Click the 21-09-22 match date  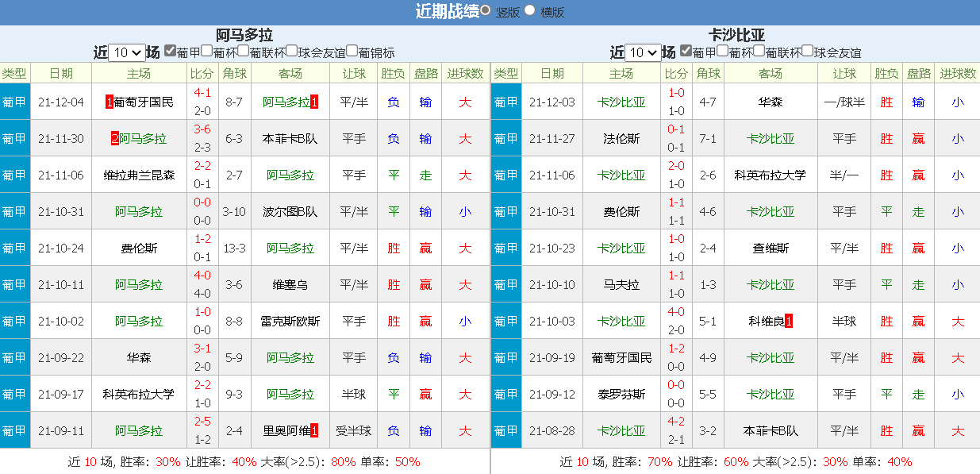[61, 358]
